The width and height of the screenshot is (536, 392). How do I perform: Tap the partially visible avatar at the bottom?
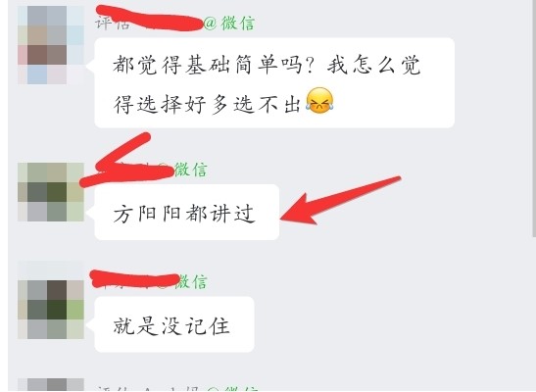coord(51,384)
